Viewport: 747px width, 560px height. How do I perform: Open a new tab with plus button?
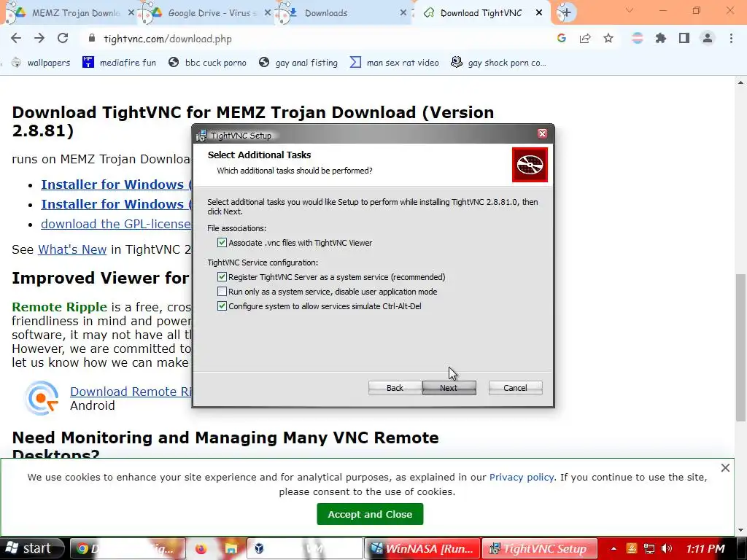pyautogui.click(x=566, y=13)
